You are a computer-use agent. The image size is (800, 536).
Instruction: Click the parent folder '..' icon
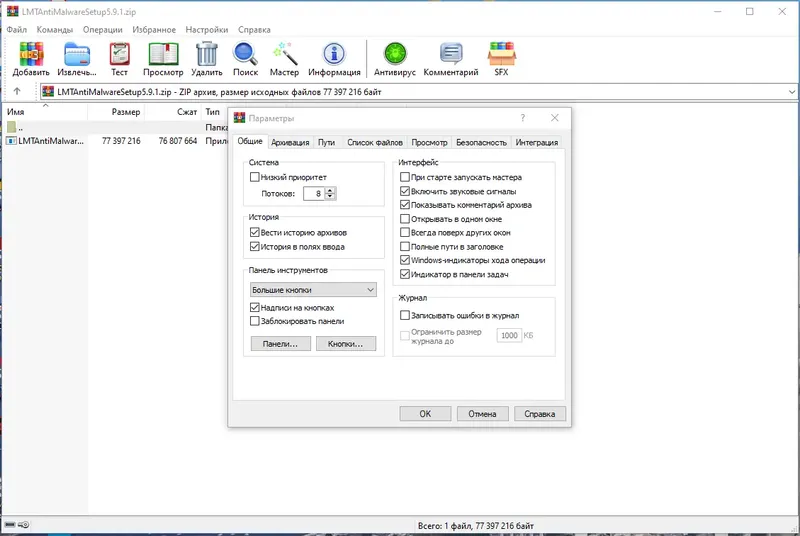click(11, 127)
